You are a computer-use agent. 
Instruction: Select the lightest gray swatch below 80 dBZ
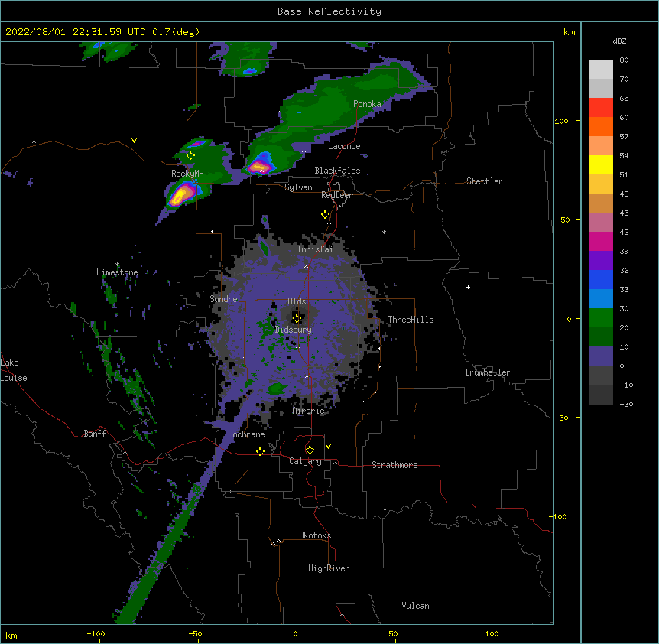[x=601, y=70]
